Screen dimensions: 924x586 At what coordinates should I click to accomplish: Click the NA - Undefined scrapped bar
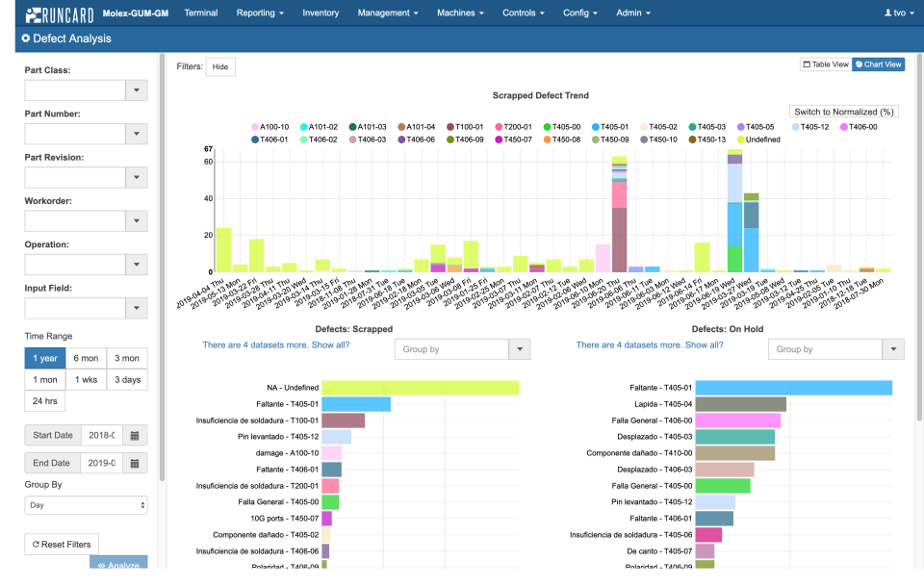point(421,388)
